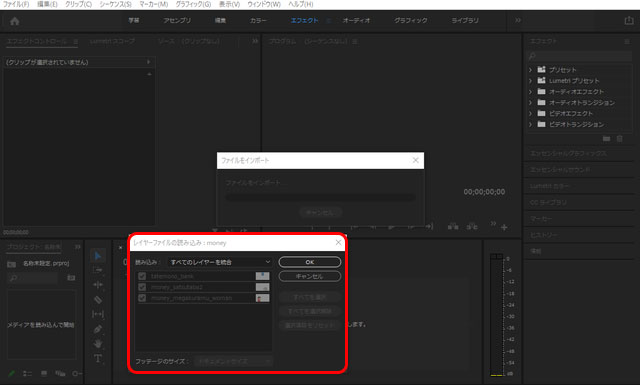Show more source panel tabs via chevron
This screenshot has width=640, height=385.
(x=255, y=41)
